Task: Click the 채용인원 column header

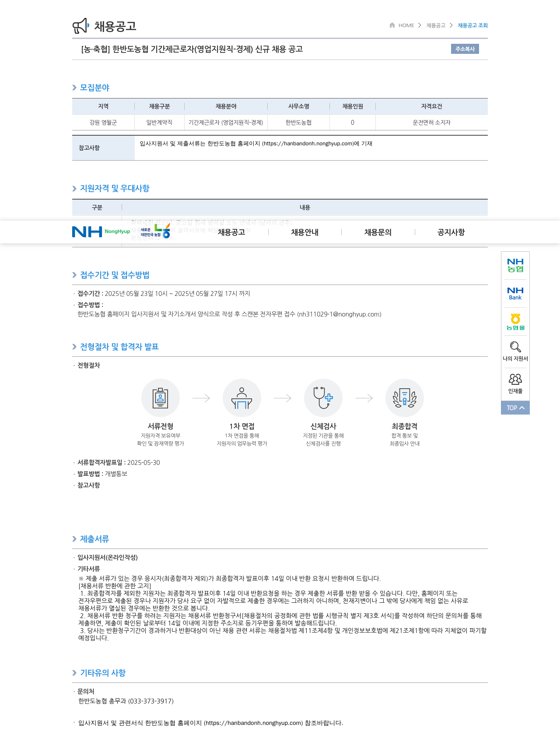Action: 353,106
